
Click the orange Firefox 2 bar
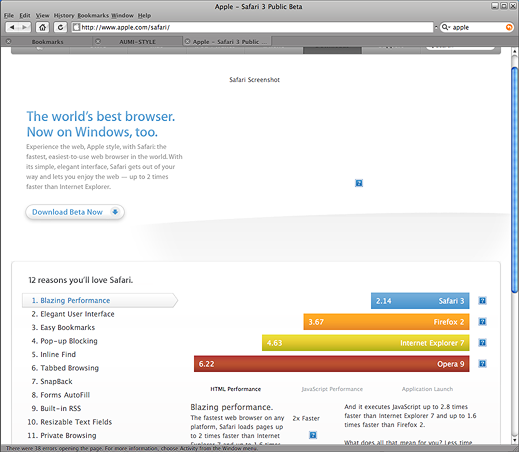pyautogui.click(x=386, y=322)
